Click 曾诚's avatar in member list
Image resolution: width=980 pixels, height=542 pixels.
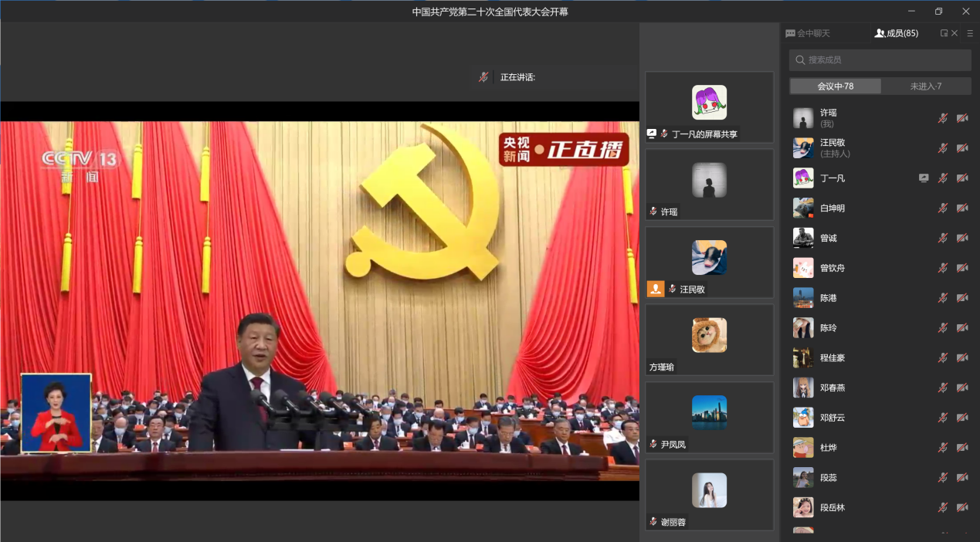tap(803, 238)
